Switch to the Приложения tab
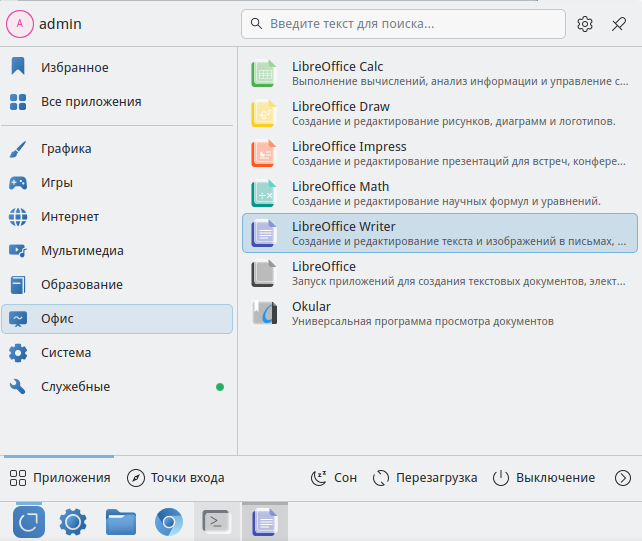Viewport: 642px width, 541px height. (60, 478)
